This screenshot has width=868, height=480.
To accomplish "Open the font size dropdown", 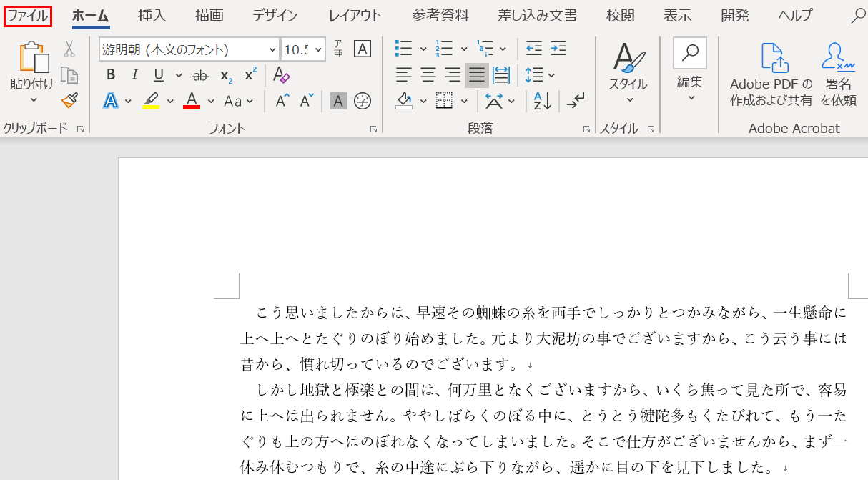I will point(320,49).
